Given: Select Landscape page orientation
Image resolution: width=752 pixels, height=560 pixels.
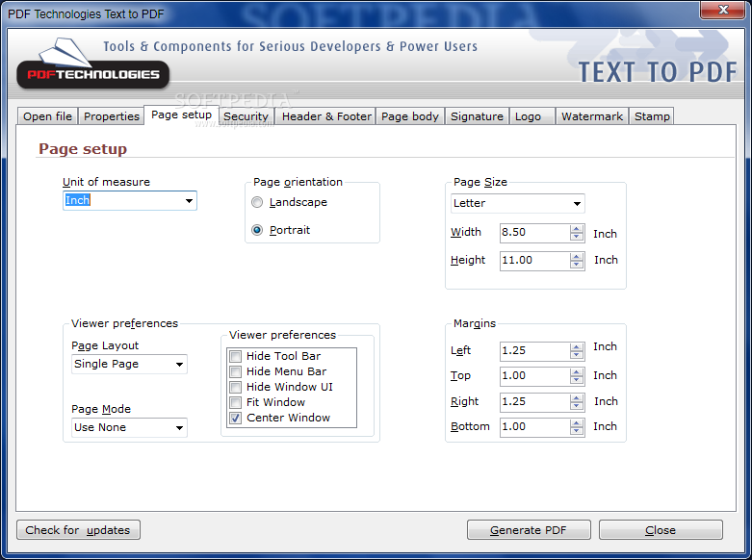Looking at the screenshot, I should (257, 202).
